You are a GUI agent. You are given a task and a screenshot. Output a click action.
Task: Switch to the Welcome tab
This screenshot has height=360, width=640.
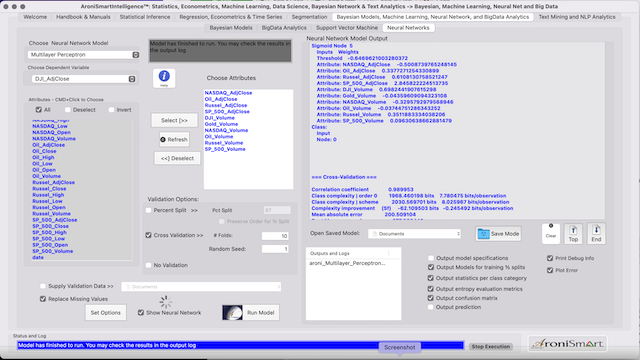pos(35,17)
